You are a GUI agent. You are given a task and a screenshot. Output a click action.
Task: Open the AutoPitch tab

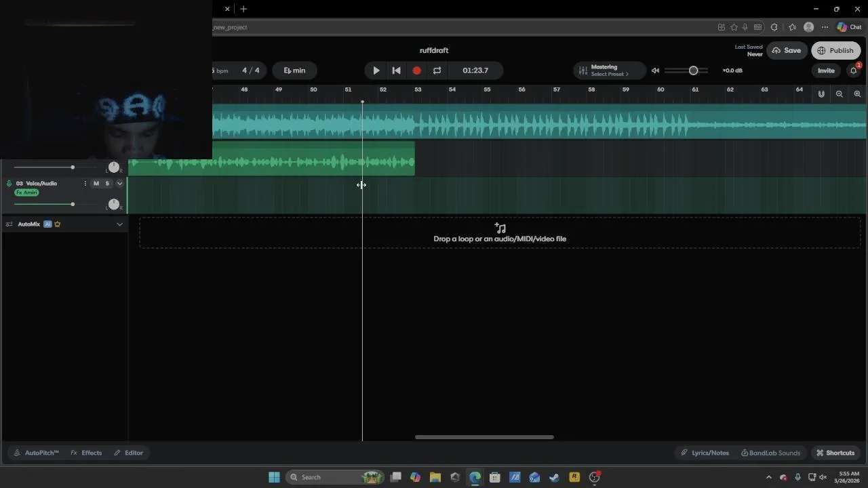37,453
